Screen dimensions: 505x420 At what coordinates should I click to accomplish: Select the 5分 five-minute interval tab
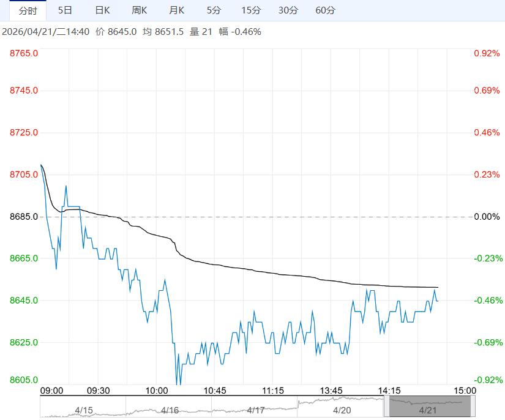click(x=214, y=10)
